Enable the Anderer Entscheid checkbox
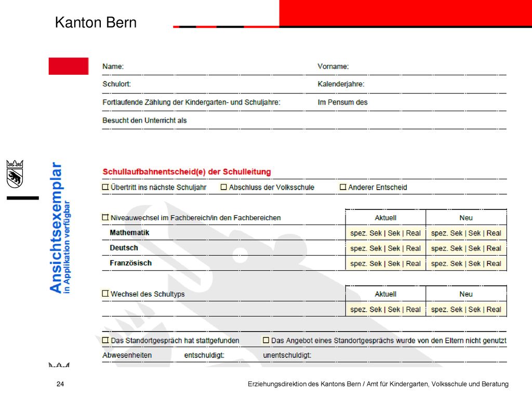This screenshot has height=399, width=532. click(343, 187)
